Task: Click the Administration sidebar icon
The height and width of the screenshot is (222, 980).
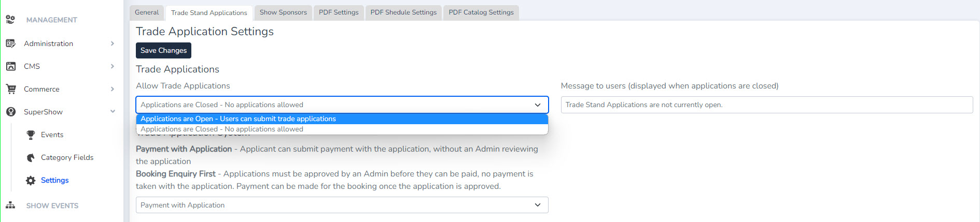Action: pyautogui.click(x=10, y=43)
